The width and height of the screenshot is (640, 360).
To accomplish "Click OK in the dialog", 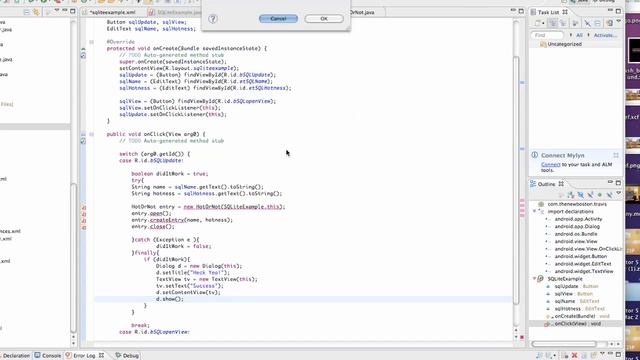I will tap(324, 19).
